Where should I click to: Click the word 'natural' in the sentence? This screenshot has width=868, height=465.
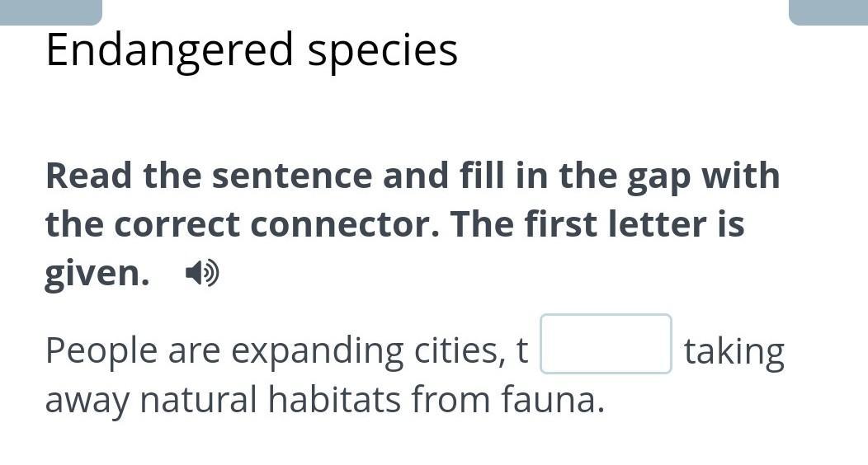[199, 400]
